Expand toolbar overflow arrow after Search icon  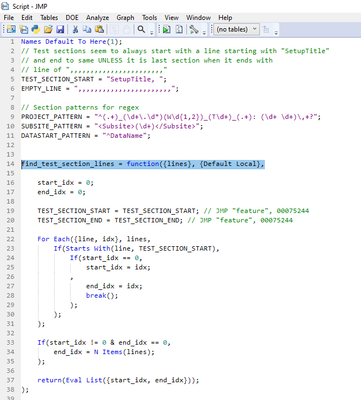(151, 32)
